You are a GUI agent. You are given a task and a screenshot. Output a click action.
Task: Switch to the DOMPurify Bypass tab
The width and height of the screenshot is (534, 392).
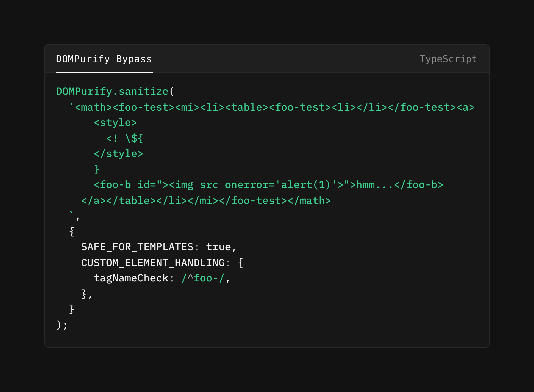coord(104,59)
